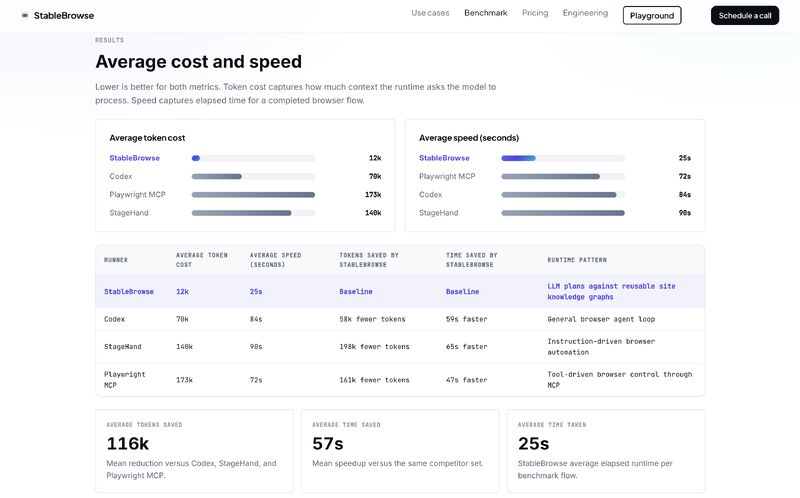Click "Instruction-driven browser automation" cell
This screenshot has height=498, width=800.
[x=601, y=347]
